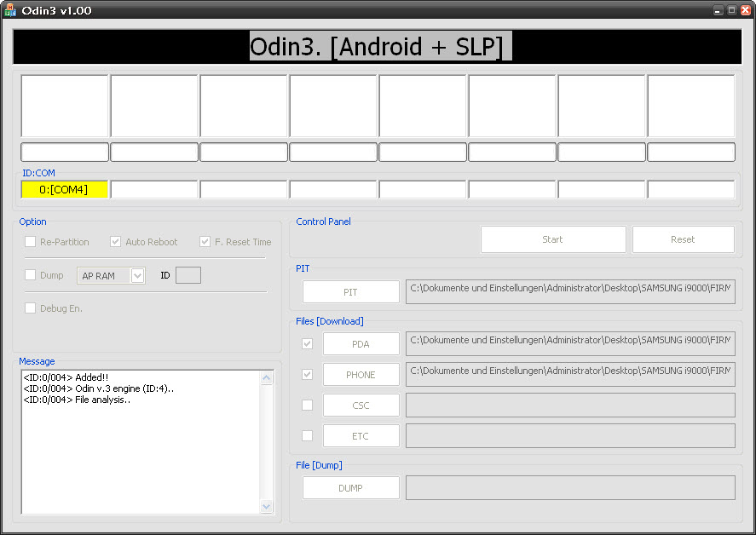The height and width of the screenshot is (535, 756).
Task: Enable the Dump checkbox
Action: 31,274
